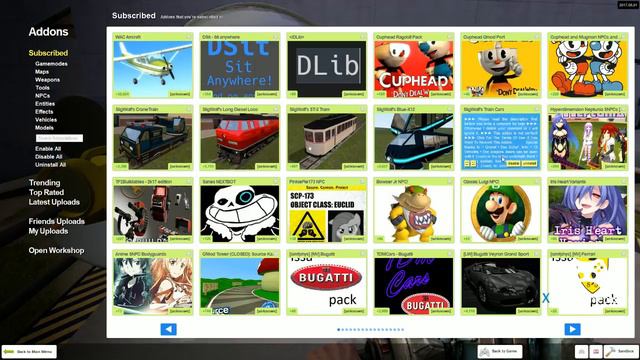Click thumbs-down rate icon on Train Cars card
This screenshot has height=360, width=640.
pos(473,163)
